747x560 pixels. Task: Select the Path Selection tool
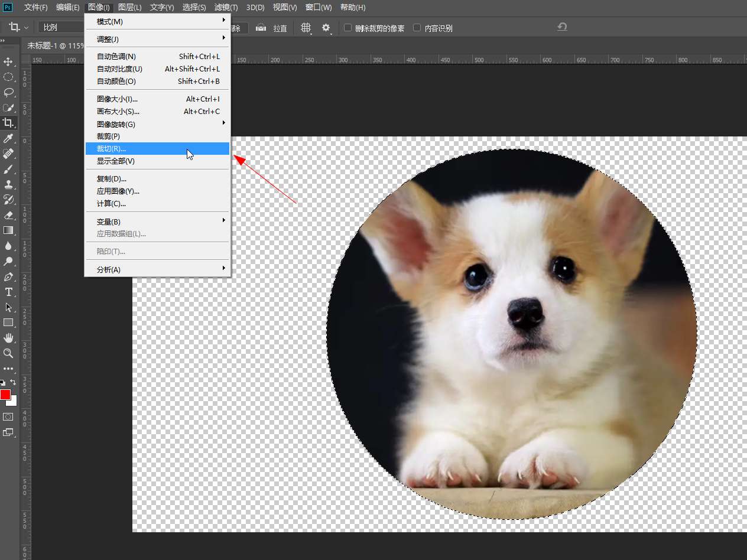8,308
